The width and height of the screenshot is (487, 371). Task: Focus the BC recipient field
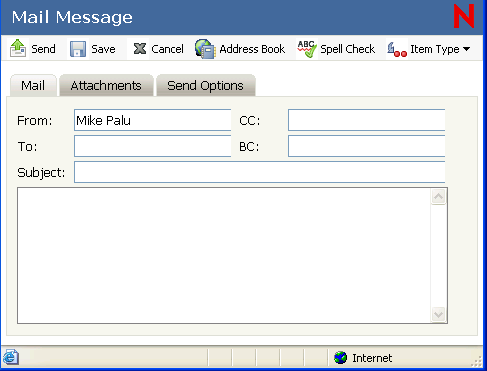pyautogui.click(x=367, y=146)
